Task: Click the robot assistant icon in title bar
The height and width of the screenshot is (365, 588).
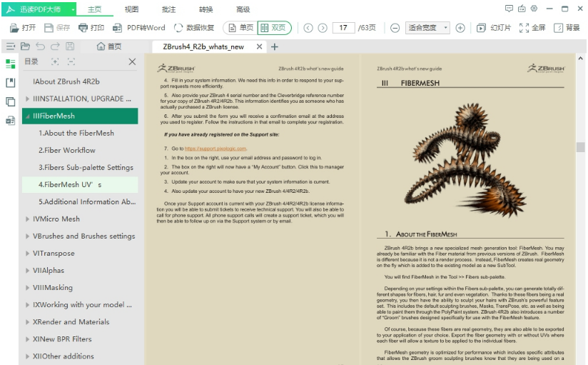Action: [x=522, y=9]
